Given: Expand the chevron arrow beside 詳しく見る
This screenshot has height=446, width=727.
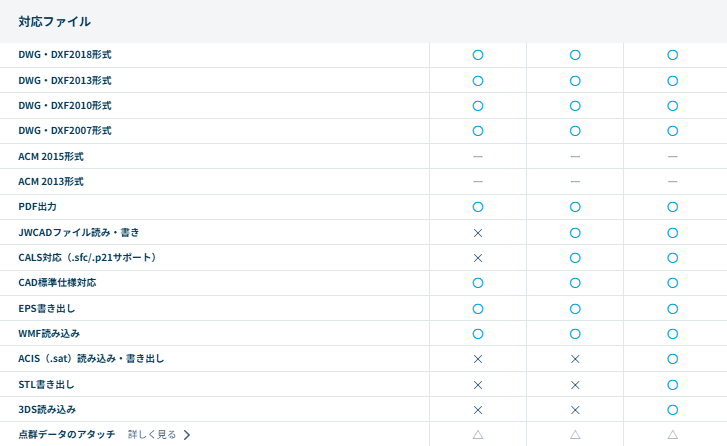Looking at the screenshot, I should (187, 435).
